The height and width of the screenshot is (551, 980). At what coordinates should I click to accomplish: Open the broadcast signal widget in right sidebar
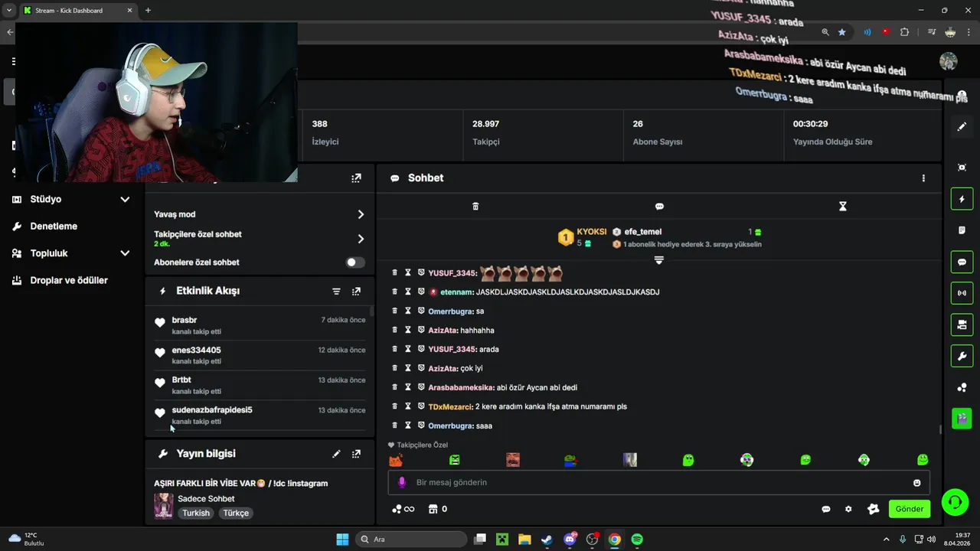(962, 293)
